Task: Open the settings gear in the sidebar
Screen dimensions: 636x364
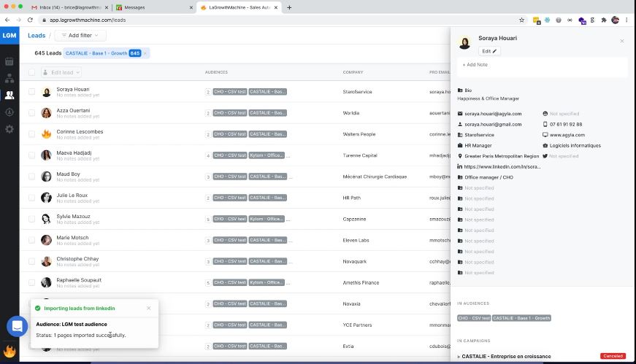Action: pyautogui.click(x=9, y=129)
